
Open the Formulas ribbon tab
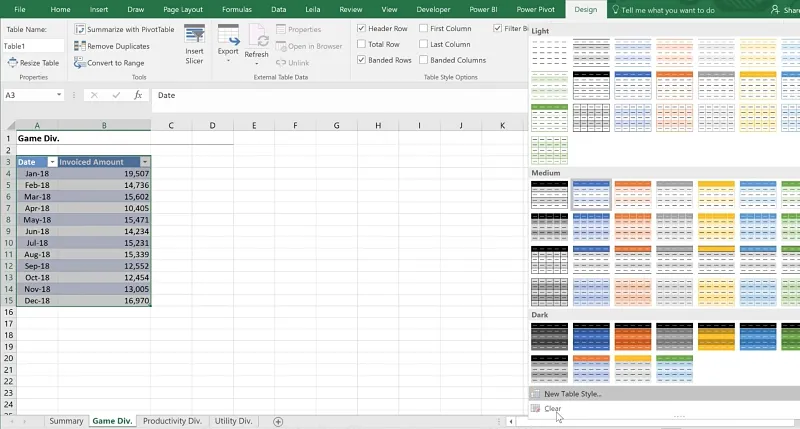coord(236,9)
